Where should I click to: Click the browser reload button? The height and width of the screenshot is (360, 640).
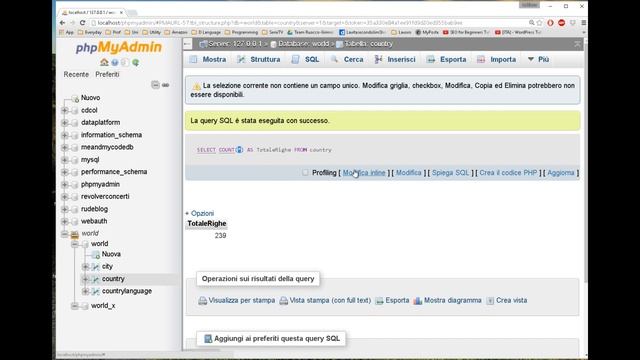(82, 23)
